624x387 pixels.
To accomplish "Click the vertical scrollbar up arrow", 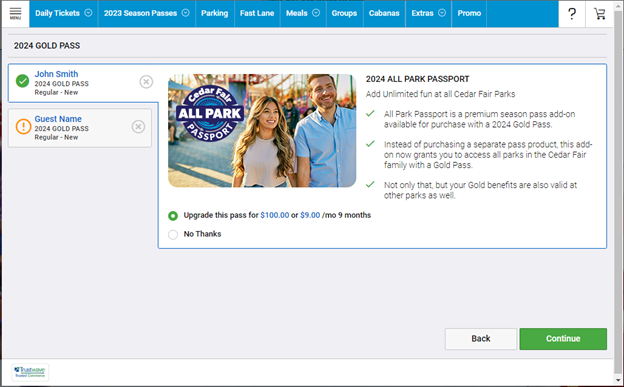I will coord(618,5).
